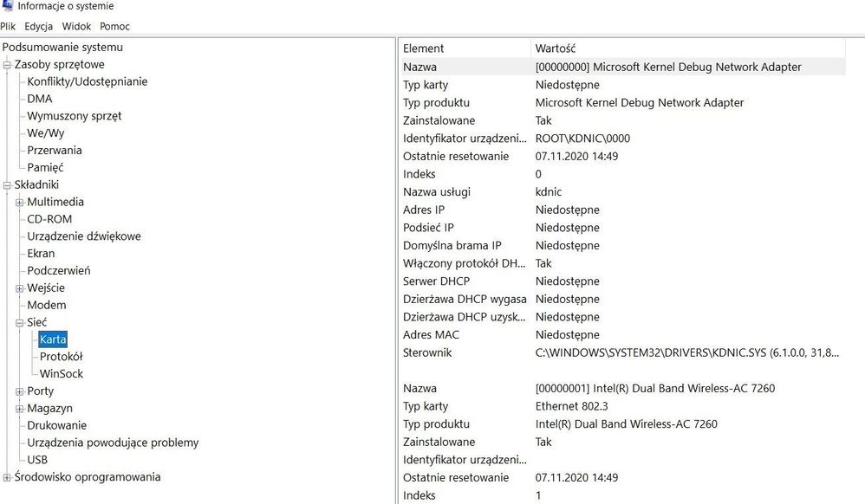Click the Nazwa usługi label

point(436,192)
